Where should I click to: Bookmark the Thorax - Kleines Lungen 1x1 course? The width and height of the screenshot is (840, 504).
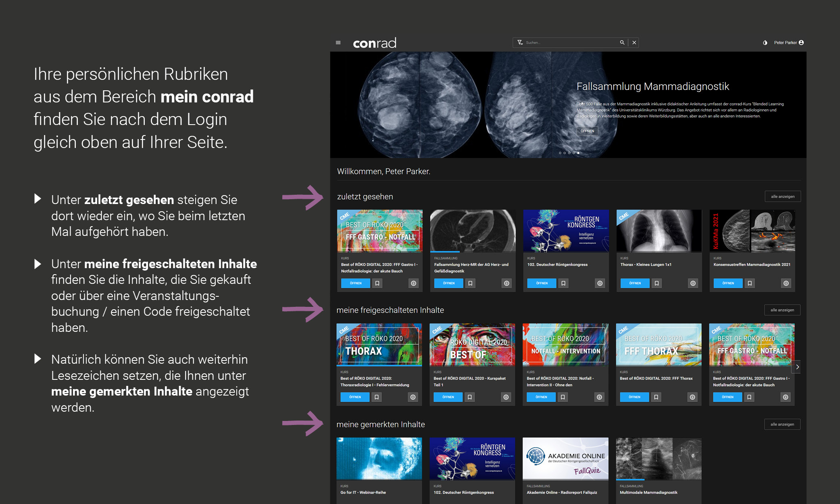657,283
